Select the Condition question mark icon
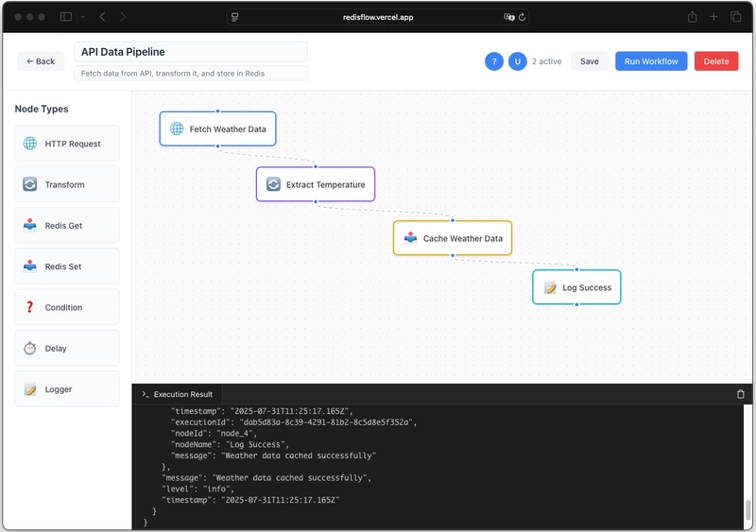The width and height of the screenshot is (756, 532). 30,307
